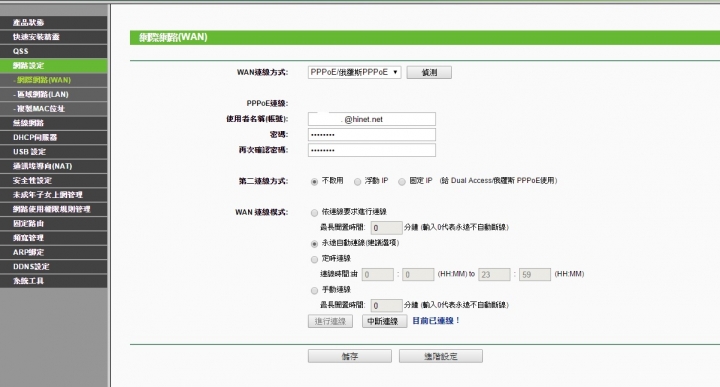Open 複製MAC位址 submenu item
The height and width of the screenshot is (387, 720).
click(54, 108)
